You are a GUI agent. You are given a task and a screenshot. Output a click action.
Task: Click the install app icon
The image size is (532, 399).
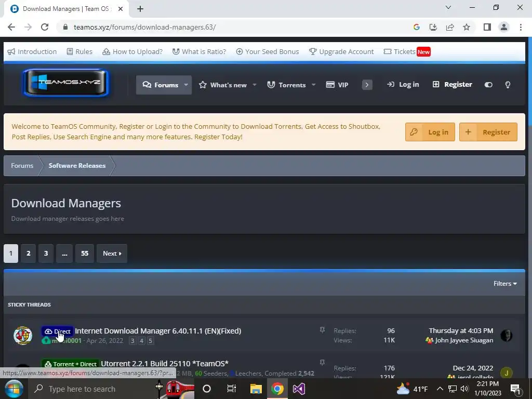click(x=433, y=27)
